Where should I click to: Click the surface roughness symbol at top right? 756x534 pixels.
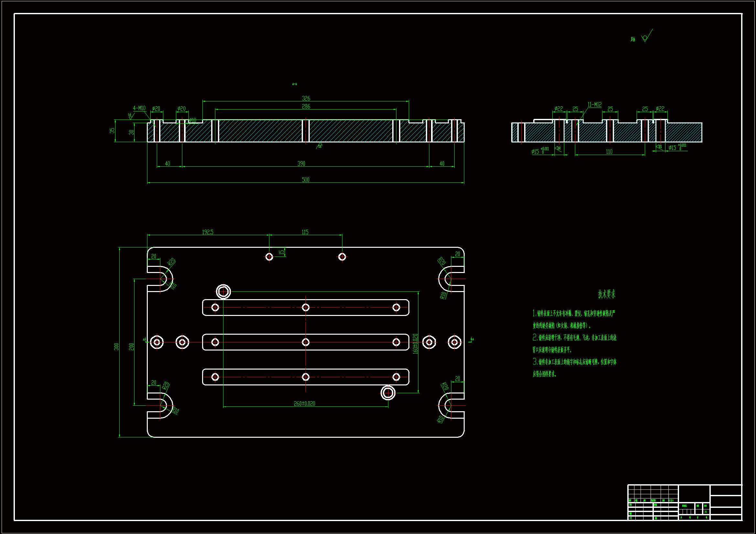tap(646, 38)
